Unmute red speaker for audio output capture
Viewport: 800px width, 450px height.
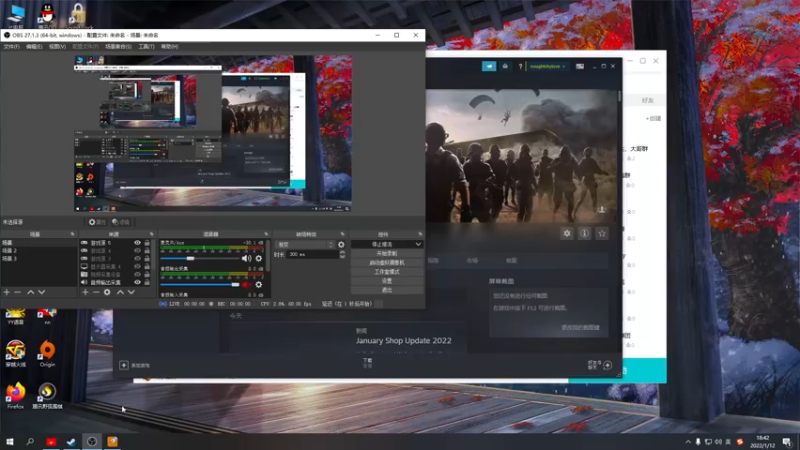click(247, 285)
